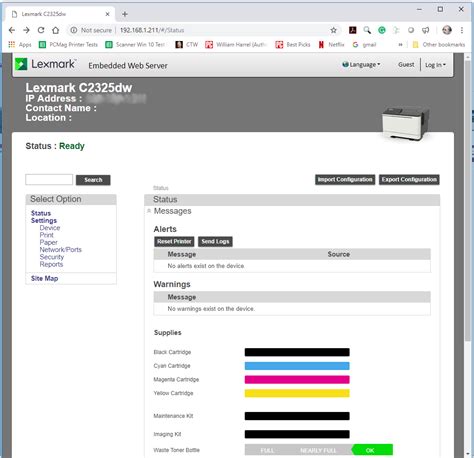Click the "No warnings exist on the device" message

pos(211,309)
